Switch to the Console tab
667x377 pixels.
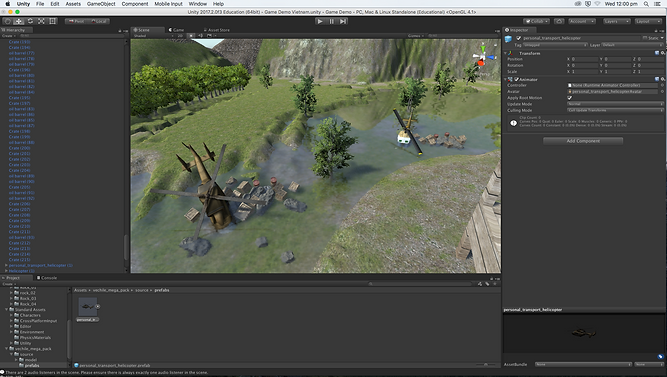[x=47, y=277]
